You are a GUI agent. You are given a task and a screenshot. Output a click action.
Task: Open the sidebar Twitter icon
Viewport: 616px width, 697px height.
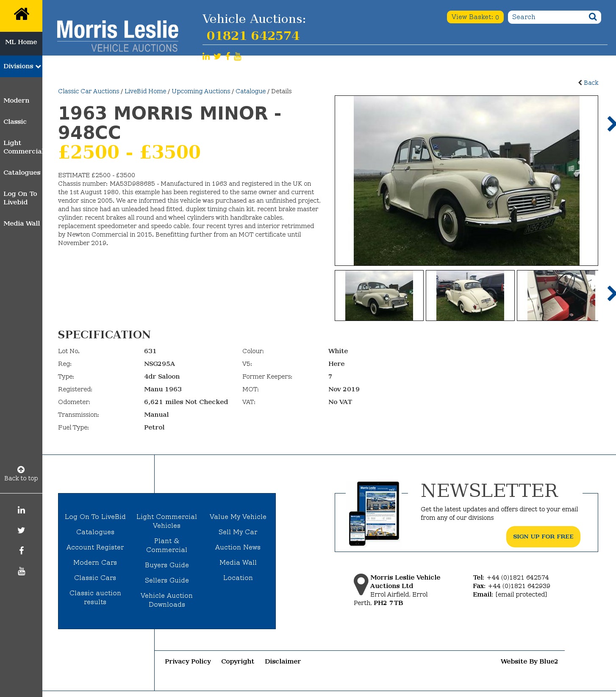(21, 530)
